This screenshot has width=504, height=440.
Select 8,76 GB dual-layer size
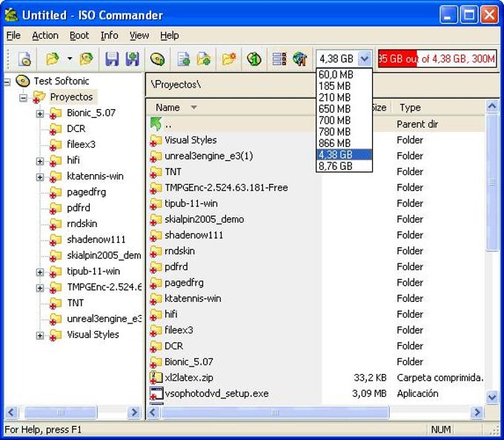(x=344, y=165)
